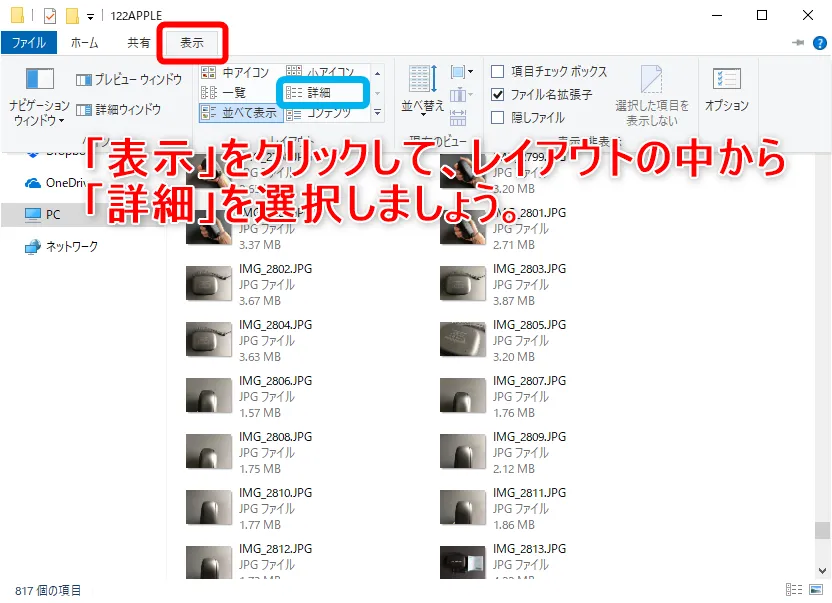Select file IMG_2806.JPG
The height and width of the screenshot is (603, 832).
(x=249, y=397)
